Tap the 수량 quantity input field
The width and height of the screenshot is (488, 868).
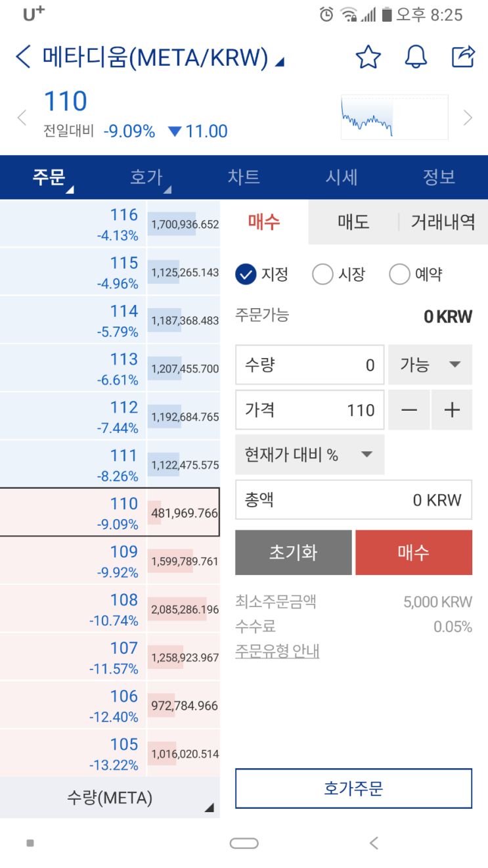click(x=310, y=365)
